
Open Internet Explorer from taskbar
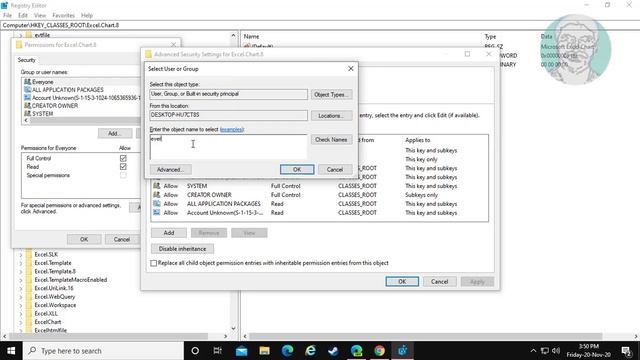(x=310, y=351)
